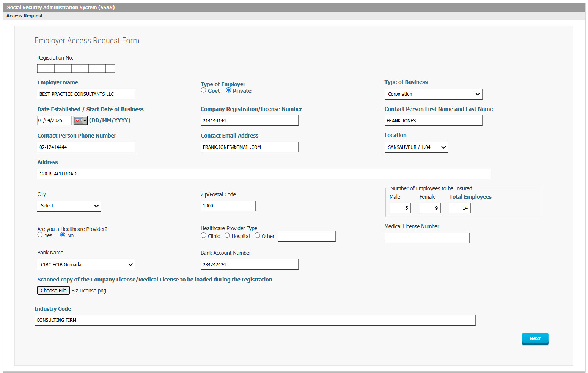Viewport: 588px width, 373px height.
Task: Open the Type of Business dropdown
Action: pyautogui.click(x=433, y=94)
